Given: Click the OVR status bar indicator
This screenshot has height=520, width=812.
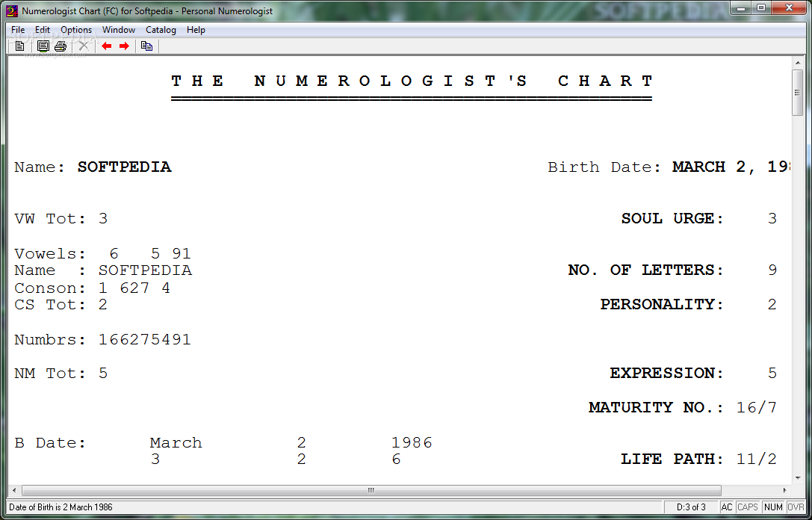Looking at the screenshot, I should 796,507.
